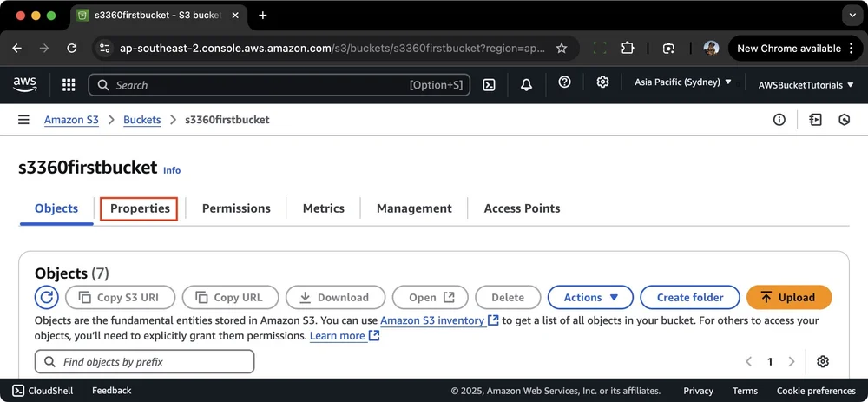Open the AWS help question mark menu
The width and height of the screenshot is (868, 402).
[x=564, y=82]
